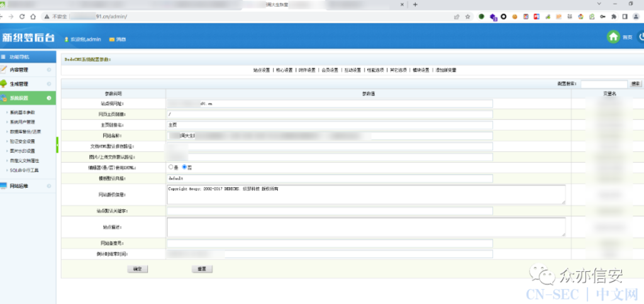Click the black ring extension icon
The width and height of the screenshot is (644, 304).
coord(503,17)
